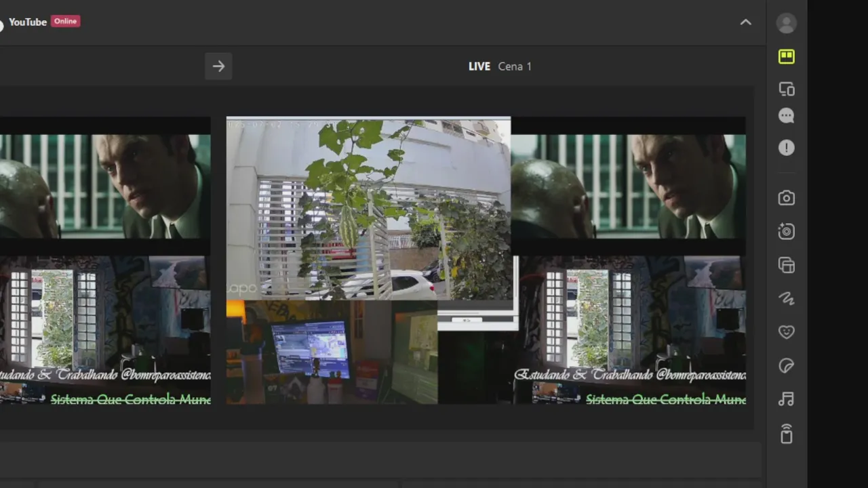Screen dimensions: 868x488
Task: Select the left movie scene preview
Action: [x=105, y=186]
